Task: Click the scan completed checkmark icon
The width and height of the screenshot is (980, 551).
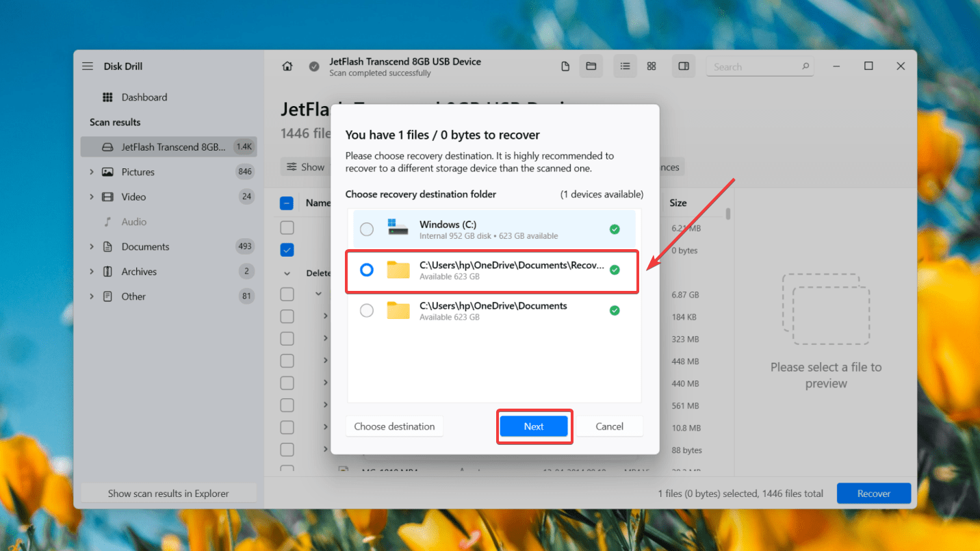Action: [x=314, y=66]
